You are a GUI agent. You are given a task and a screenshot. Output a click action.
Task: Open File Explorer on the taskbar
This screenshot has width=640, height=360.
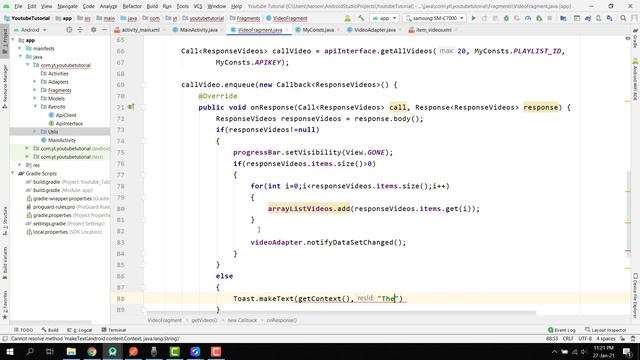click(x=71, y=351)
